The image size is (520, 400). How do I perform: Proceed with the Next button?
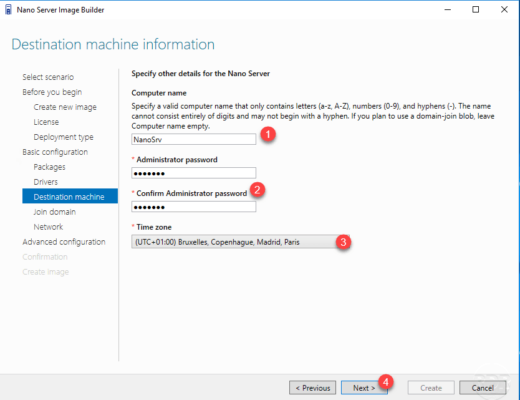tap(364, 388)
